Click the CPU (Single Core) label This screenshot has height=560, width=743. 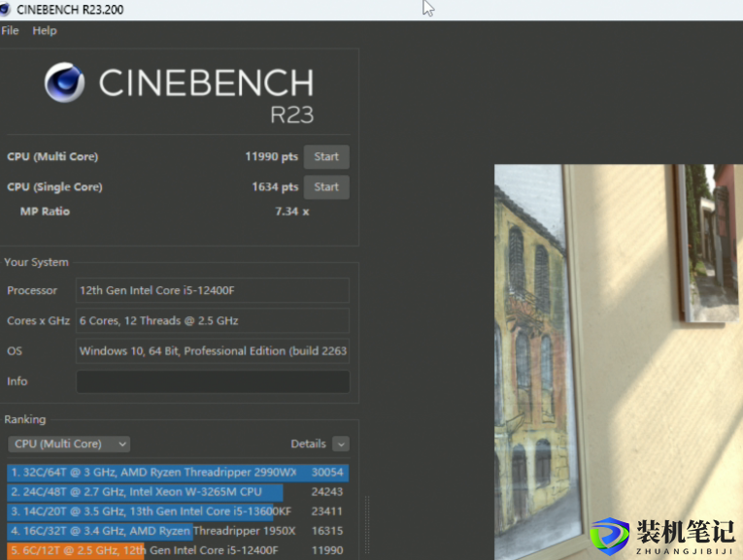[x=54, y=187]
